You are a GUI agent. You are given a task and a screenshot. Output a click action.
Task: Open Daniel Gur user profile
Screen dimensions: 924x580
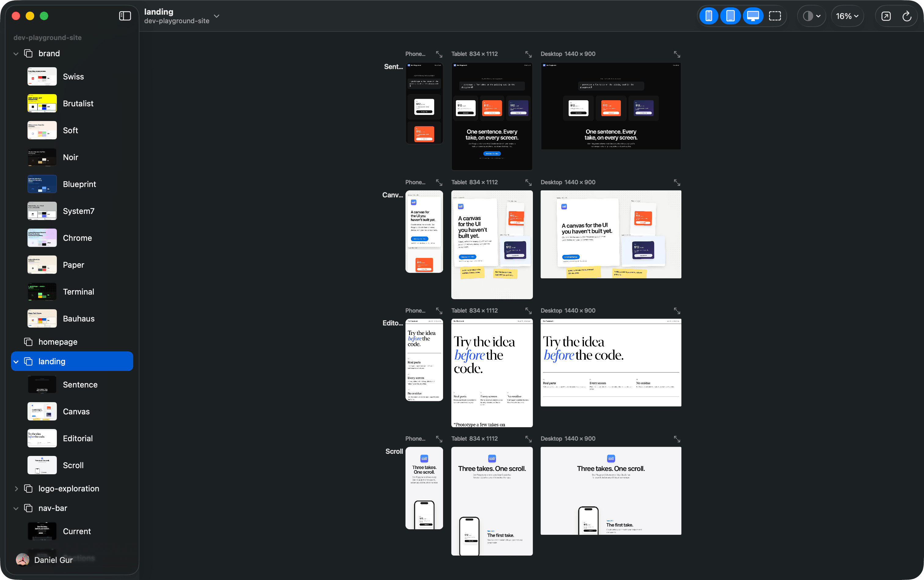click(44, 560)
